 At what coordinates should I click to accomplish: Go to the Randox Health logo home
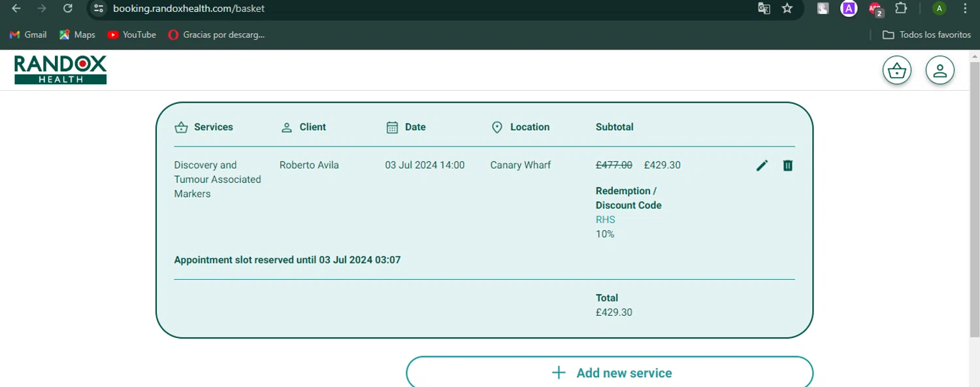point(60,70)
